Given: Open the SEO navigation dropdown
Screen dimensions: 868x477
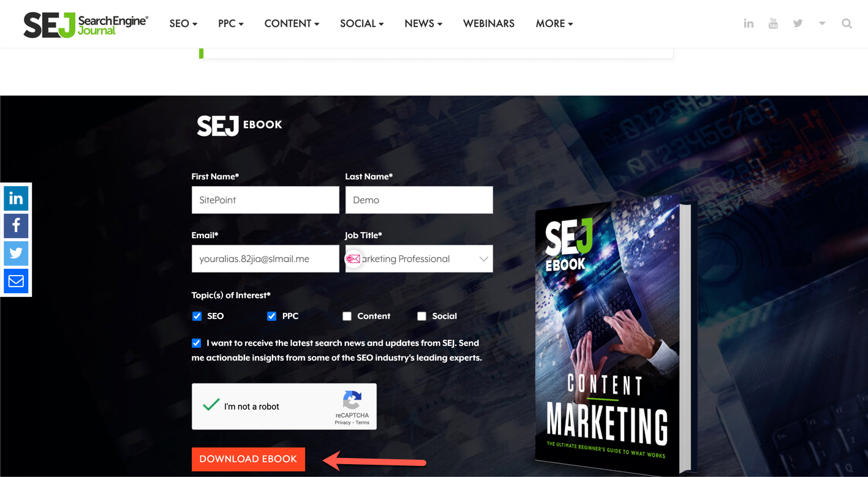Looking at the screenshot, I should (x=183, y=24).
